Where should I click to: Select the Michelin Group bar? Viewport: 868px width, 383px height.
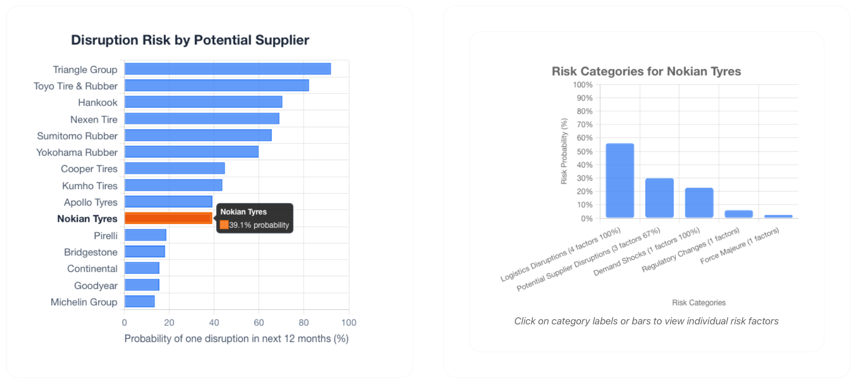tap(140, 302)
